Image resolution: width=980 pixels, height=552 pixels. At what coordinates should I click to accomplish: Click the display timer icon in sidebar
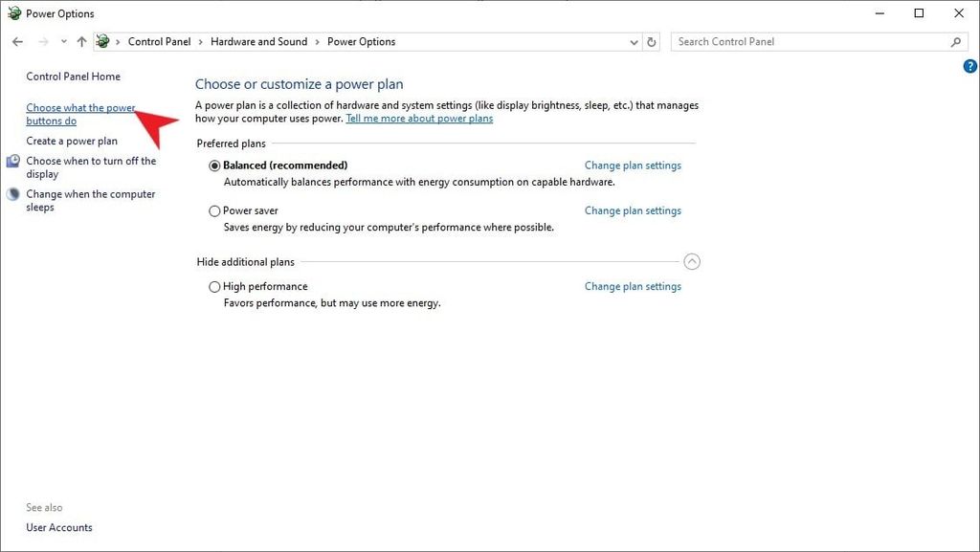pyautogui.click(x=13, y=162)
